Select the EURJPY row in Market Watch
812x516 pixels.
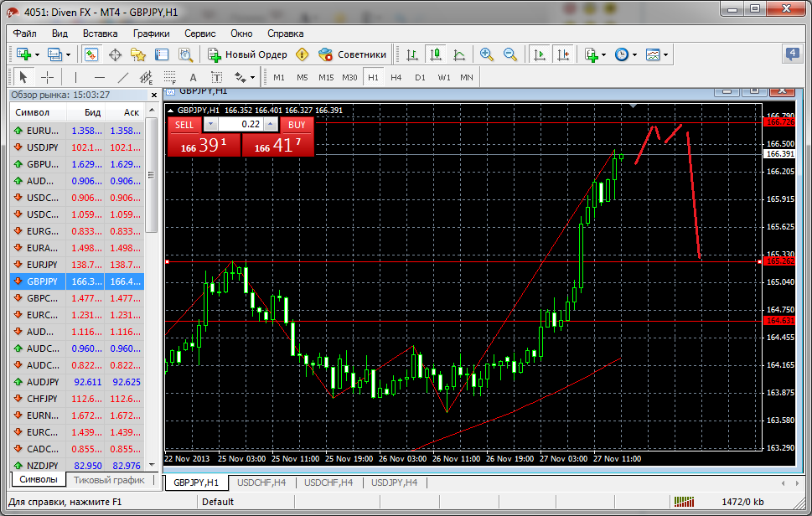coord(76,265)
